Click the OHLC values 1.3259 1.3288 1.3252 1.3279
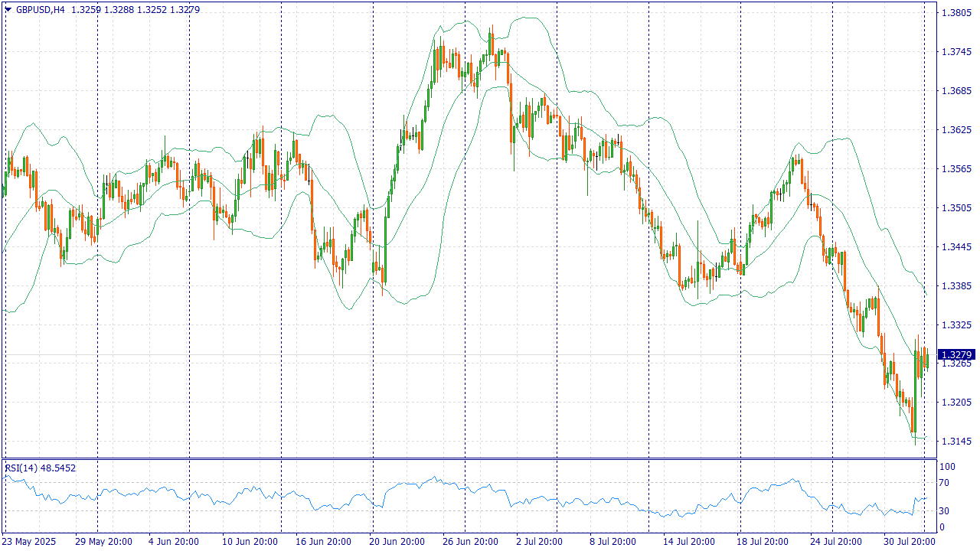Viewport: 980px width, 551px height. click(x=136, y=9)
